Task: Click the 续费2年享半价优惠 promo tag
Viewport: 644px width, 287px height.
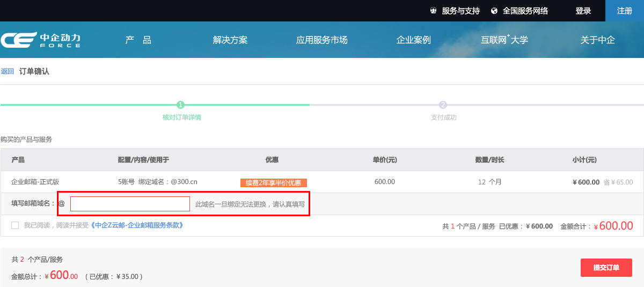Action: pos(273,183)
